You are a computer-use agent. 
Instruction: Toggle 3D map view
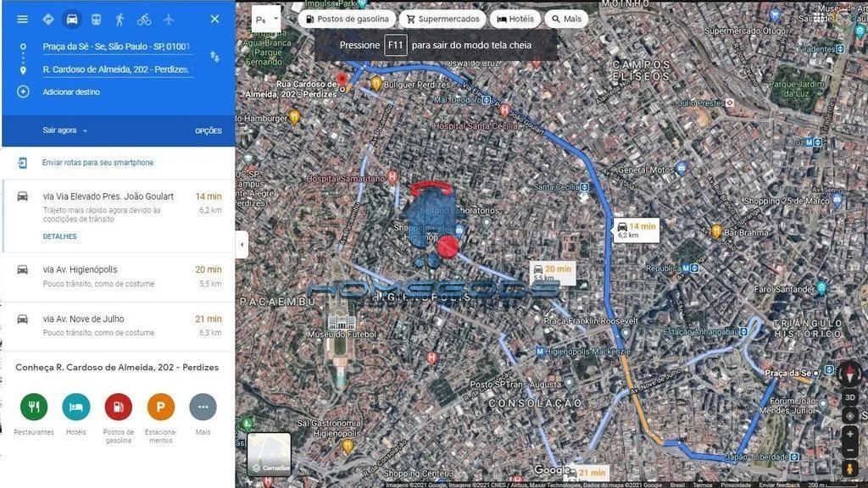coord(849,397)
